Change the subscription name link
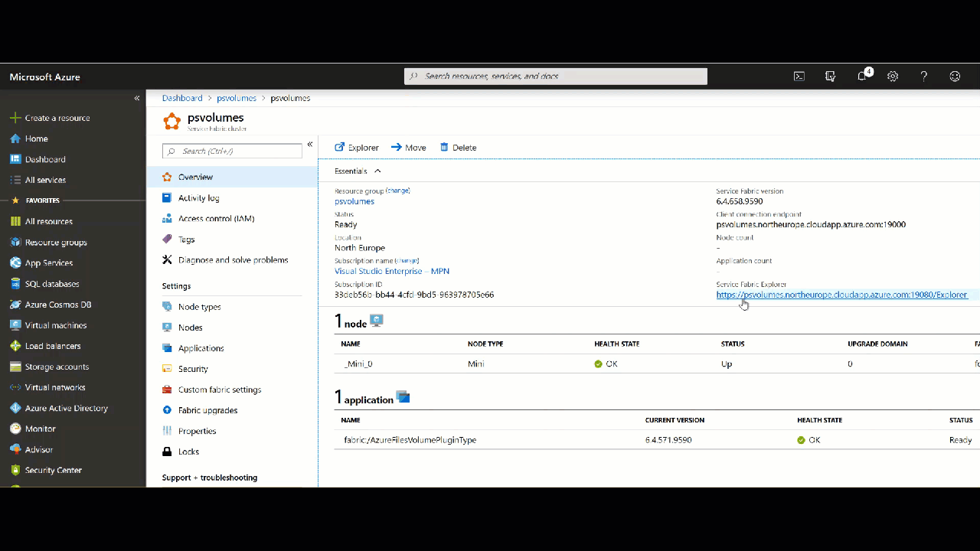The image size is (980, 551). [407, 260]
